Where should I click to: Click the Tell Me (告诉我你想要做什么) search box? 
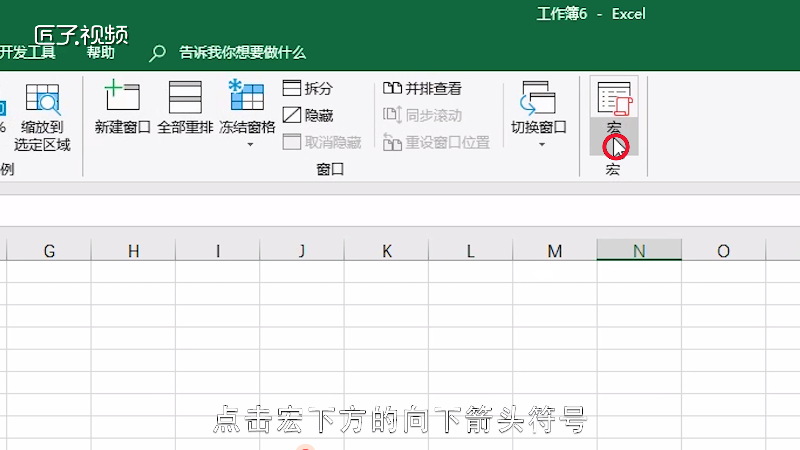coord(241,53)
